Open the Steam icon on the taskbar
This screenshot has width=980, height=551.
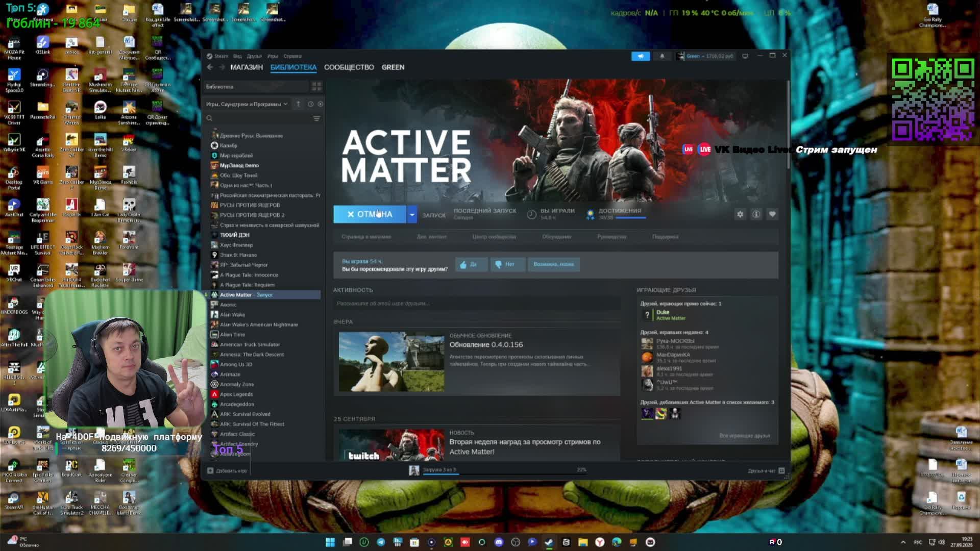[549, 542]
